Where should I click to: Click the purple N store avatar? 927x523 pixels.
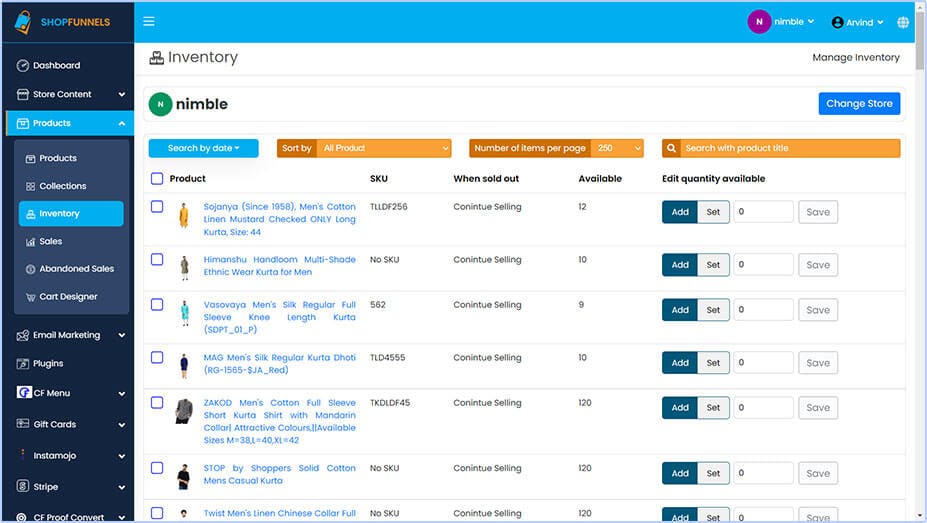click(x=759, y=22)
